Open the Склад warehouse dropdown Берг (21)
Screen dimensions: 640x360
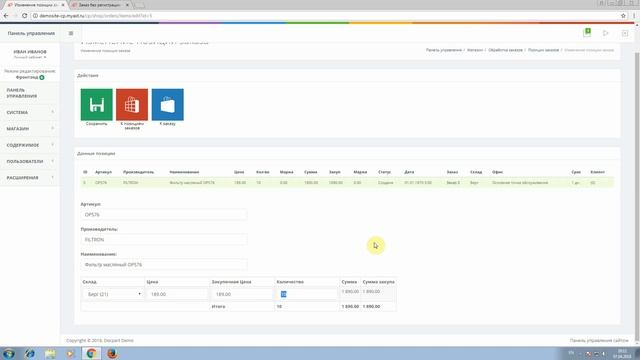pos(113,294)
